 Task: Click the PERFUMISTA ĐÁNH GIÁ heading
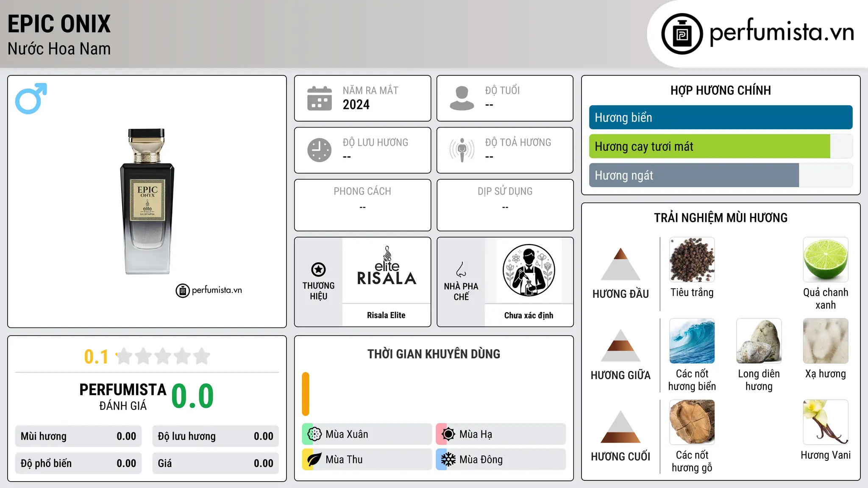point(123,396)
